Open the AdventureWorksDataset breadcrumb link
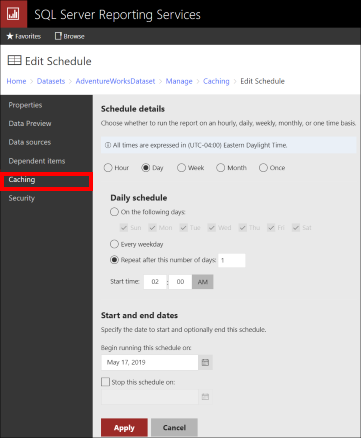The image size is (361, 438). click(115, 81)
